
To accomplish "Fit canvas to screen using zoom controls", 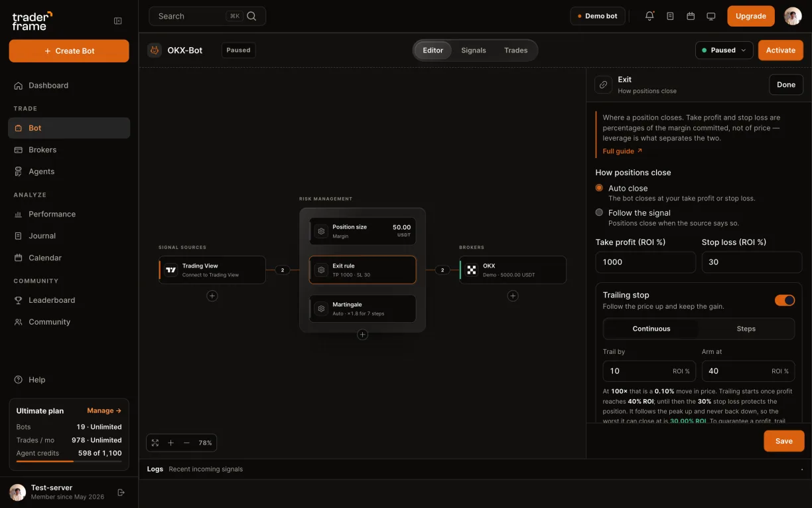I will tap(155, 443).
